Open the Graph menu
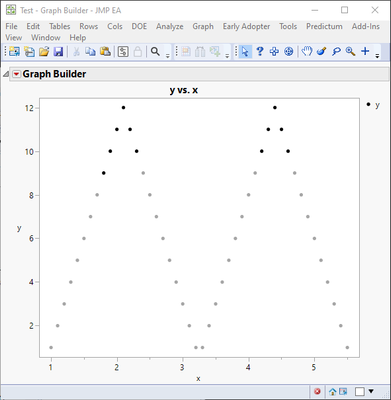391x400 pixels. click(x=203, y=26)
